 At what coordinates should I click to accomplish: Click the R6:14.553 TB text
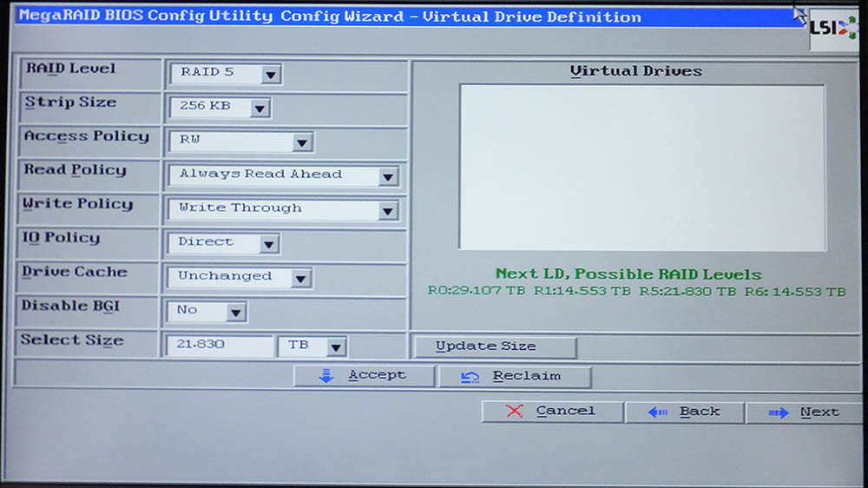pyautogui.click(x=795, y=292)
